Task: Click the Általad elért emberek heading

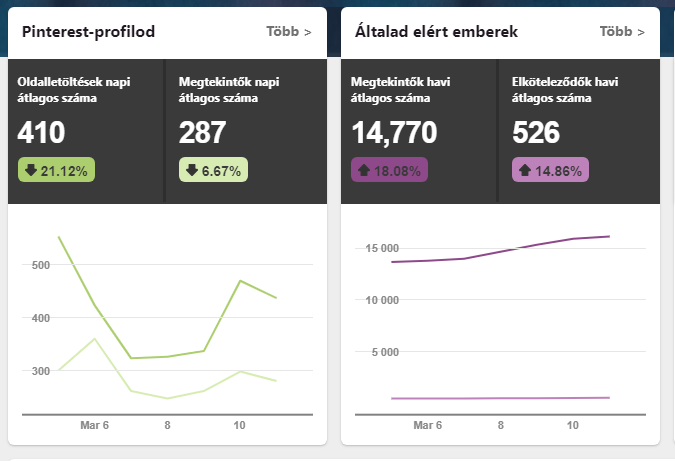Action: [x=436, y=32]
